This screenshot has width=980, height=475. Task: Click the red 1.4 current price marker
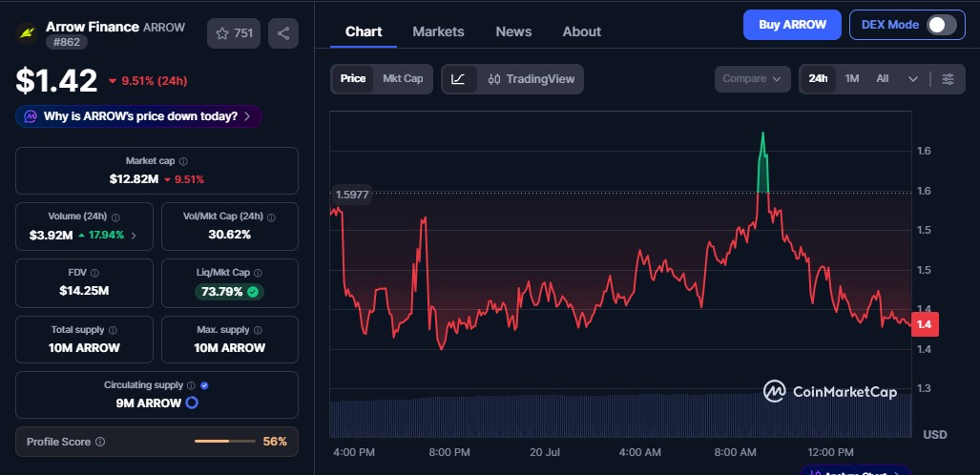pyautogui.click(x=925, y=324)
